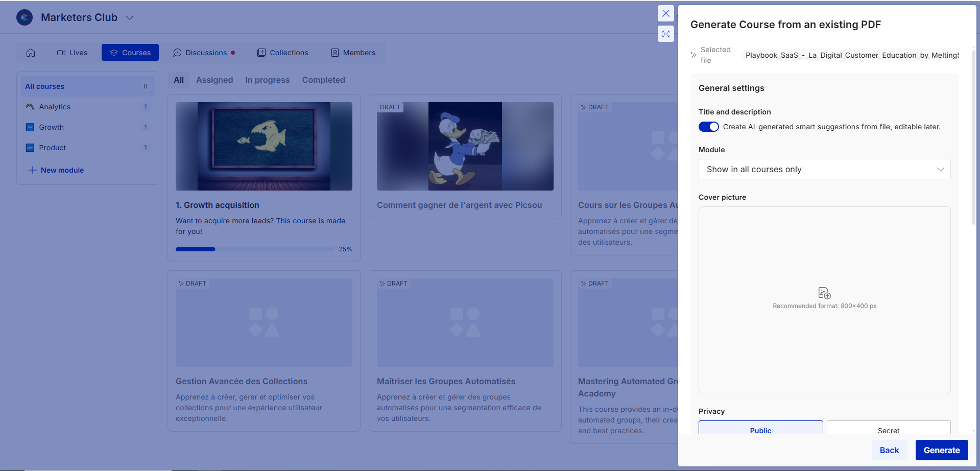Click the cover picture upload icon
Viewport: 980px width, 471px height.
pyautogui.click(x=824, y=293)
